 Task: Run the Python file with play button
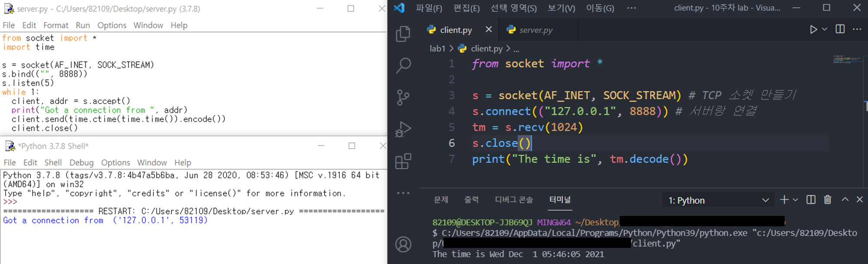(813, 29)
